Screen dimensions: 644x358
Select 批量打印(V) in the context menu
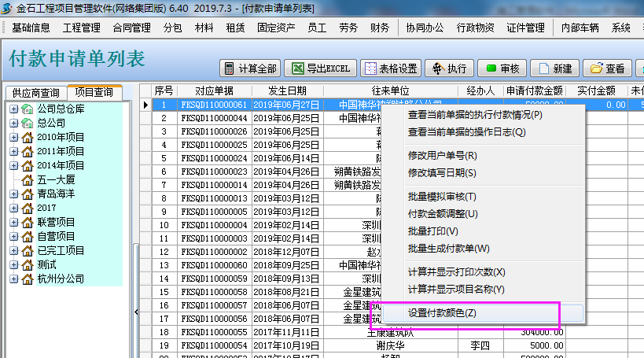(432, 231)
